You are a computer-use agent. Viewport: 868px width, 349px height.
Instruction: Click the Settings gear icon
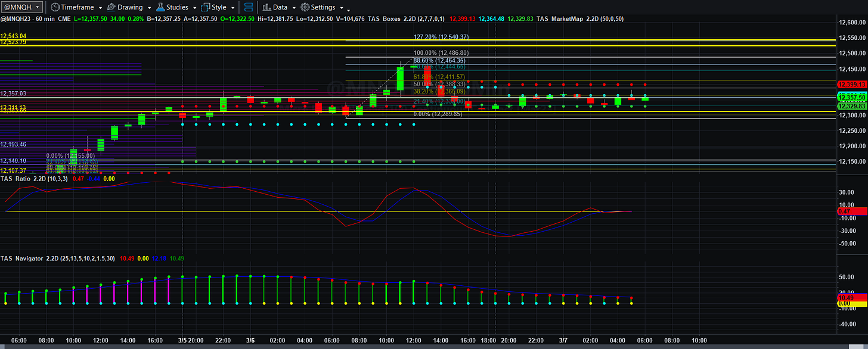pos(305,7)
